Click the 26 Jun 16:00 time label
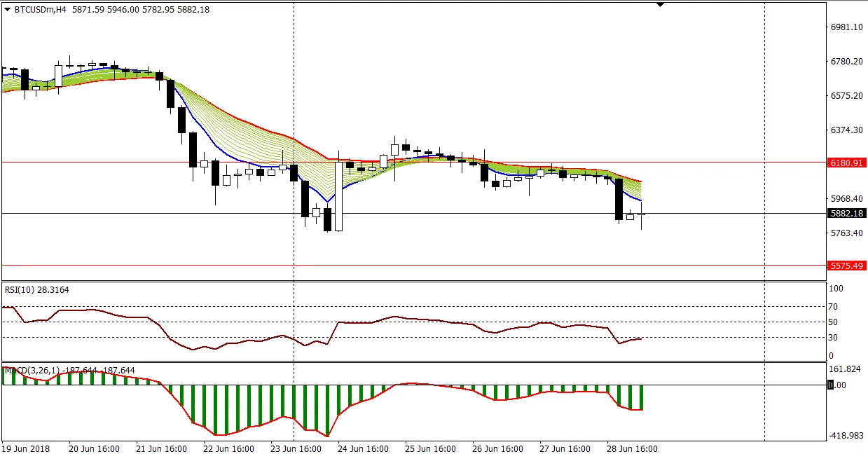The width and height of the screenshot is (868, 454). [x=497, y=448]
